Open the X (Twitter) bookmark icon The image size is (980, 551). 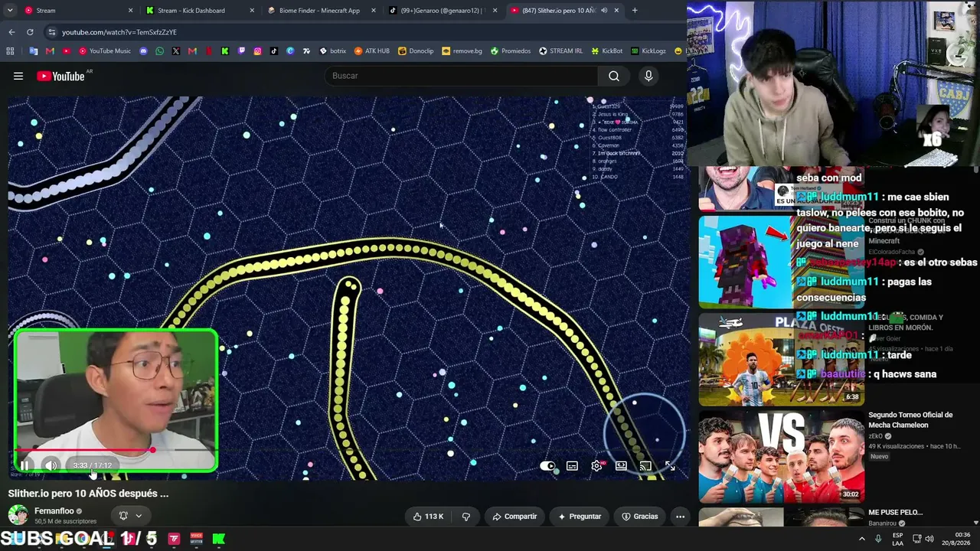(176, 51)
